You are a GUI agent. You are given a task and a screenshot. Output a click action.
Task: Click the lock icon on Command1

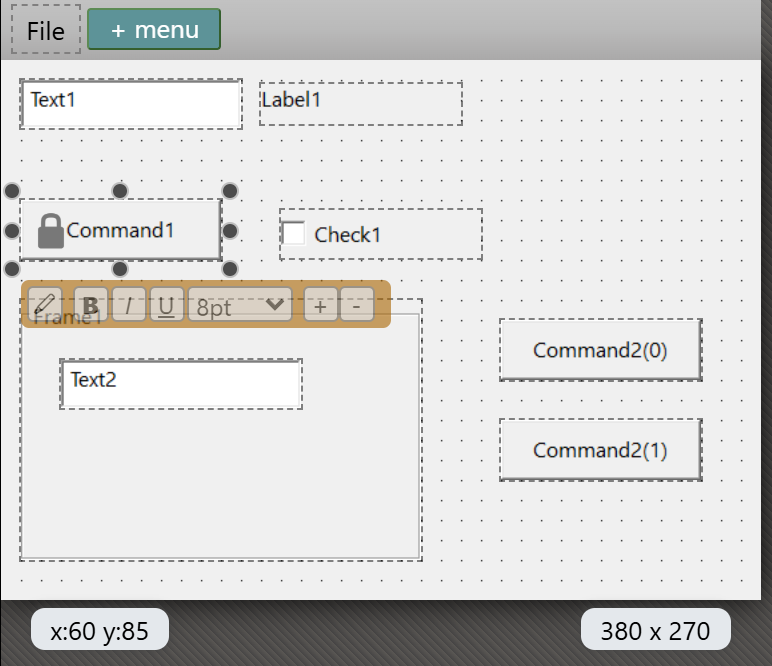(x=51, y=231)
